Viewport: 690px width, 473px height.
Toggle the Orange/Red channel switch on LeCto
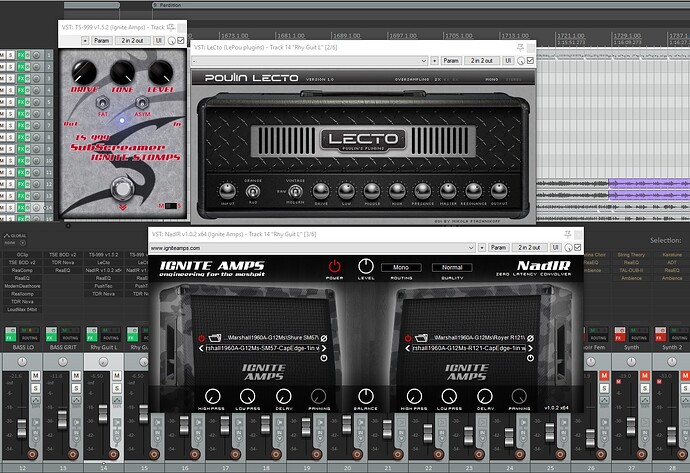click(253, 191)
